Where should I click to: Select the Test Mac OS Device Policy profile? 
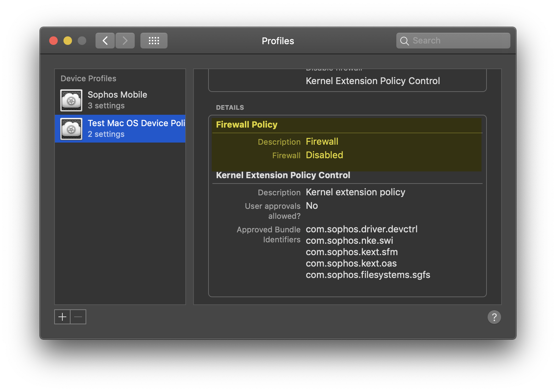[x=120, y=129]
